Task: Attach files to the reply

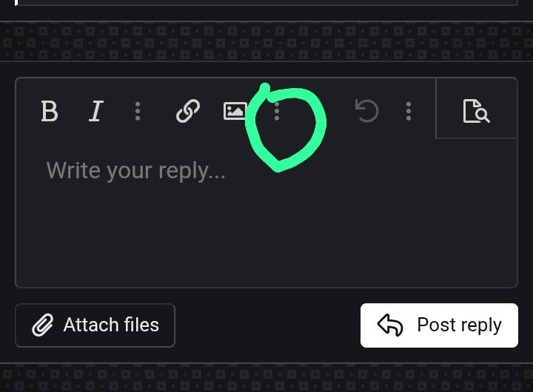Action: [95, 325]
